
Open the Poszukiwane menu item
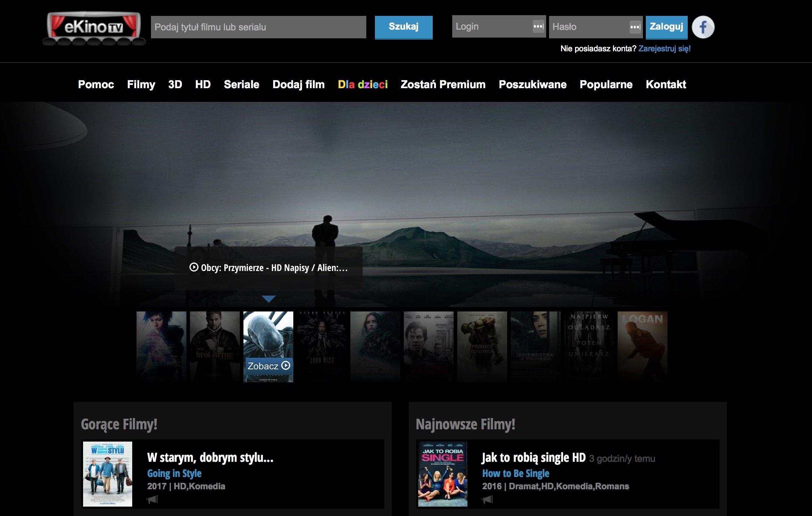(x=533, y=84)
